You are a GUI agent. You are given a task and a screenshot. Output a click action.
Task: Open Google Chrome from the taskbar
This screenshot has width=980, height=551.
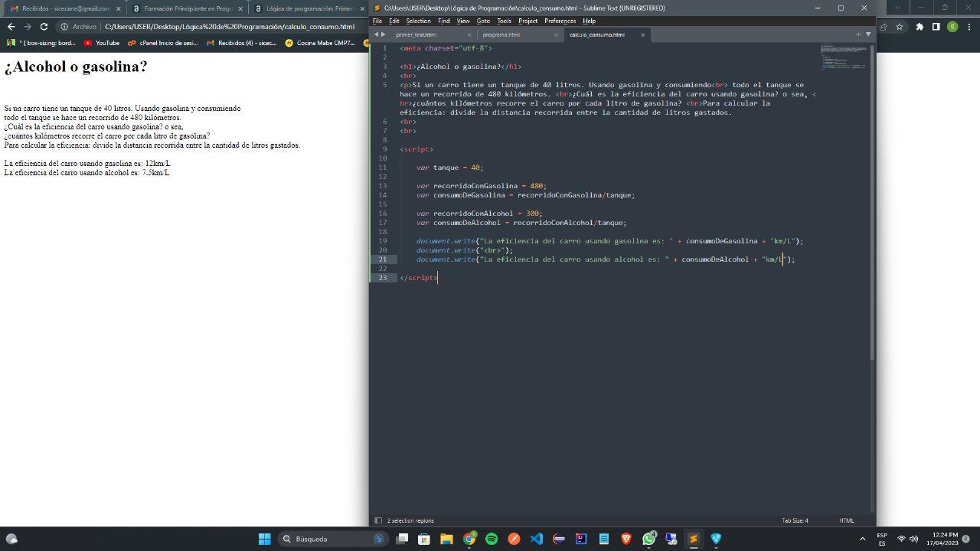pyautogui.click(x=469, y=539)
